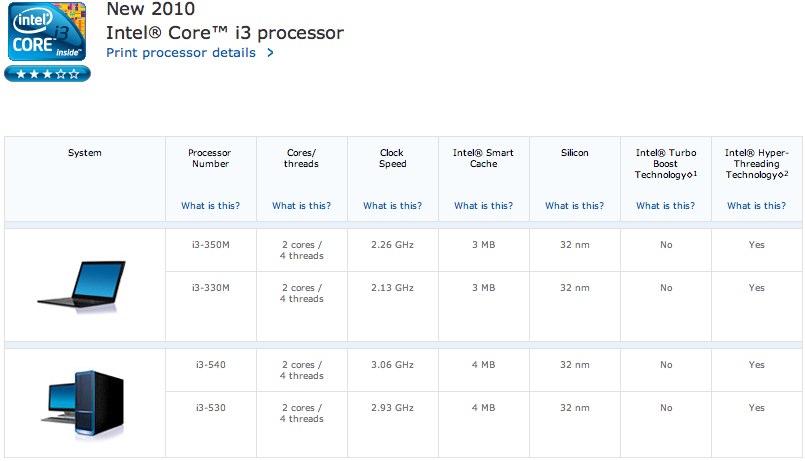Click the i3-530 processor number

point(210,408)
